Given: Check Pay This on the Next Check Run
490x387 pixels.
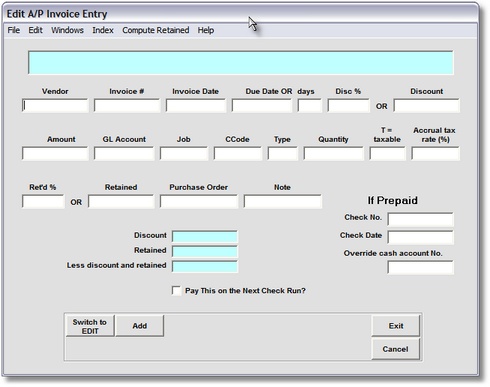Looking at the screenshot, I should click(176, 291).
